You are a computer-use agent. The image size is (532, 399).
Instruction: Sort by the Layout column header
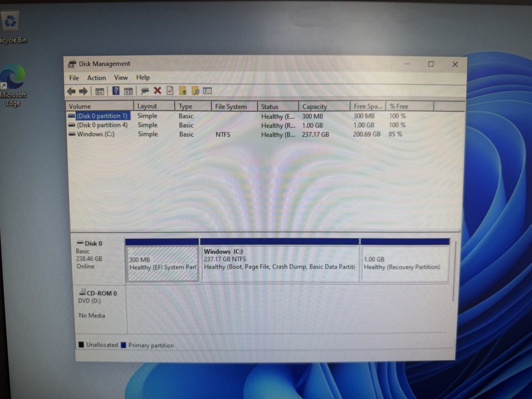click(154, 106)
